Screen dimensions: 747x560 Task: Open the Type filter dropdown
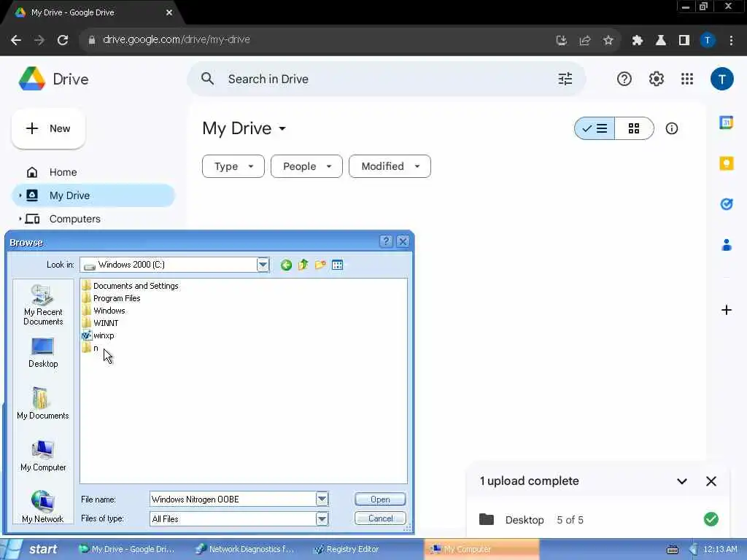pos(233,166)
